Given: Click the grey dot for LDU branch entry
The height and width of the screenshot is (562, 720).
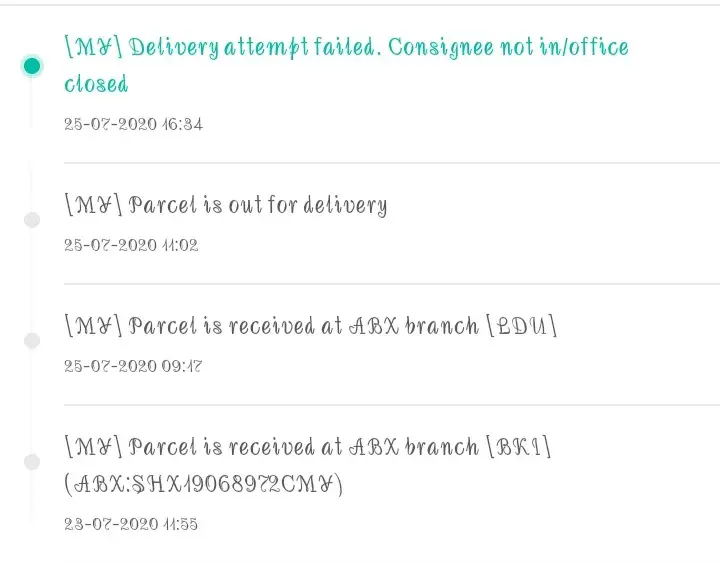Looking at the screenshot, I should pos(32,341).
